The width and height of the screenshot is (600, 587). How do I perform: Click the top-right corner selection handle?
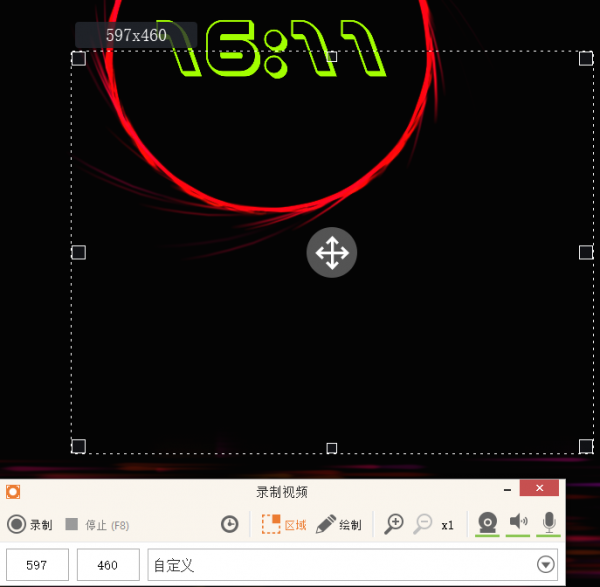pyautogui.click(x=586, y=59)
